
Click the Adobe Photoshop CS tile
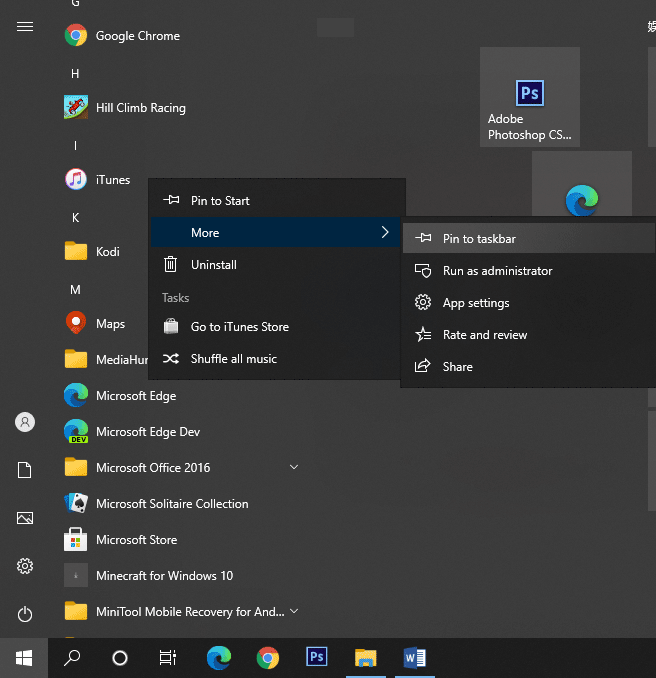(530, 97)
